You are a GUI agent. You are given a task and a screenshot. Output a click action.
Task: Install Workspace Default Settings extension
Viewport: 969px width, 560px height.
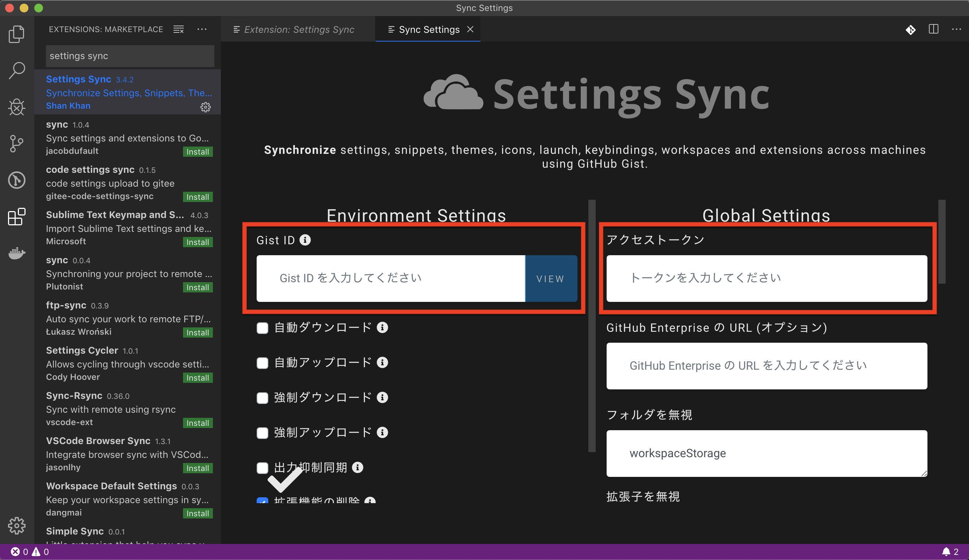pyautogui.click(x=198, y=513)
